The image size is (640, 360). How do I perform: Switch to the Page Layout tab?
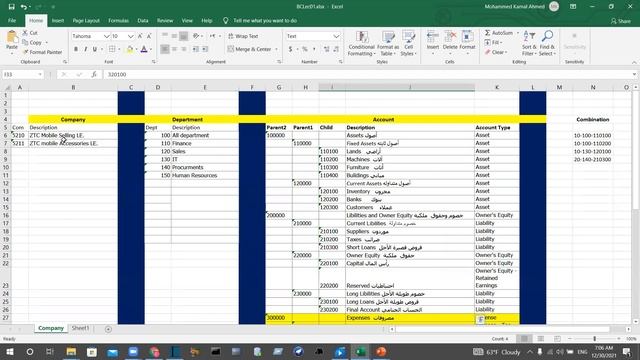(x=86, y=20)
